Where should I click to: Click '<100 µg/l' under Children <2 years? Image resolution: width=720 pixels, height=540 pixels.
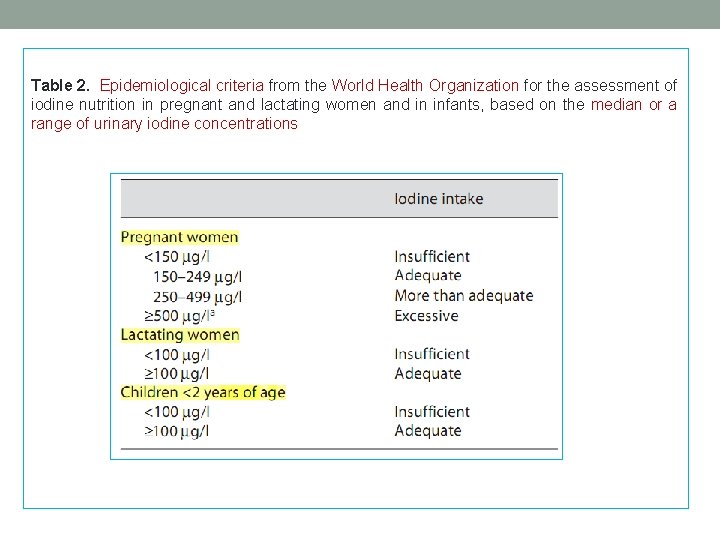[x=177, y=412]
